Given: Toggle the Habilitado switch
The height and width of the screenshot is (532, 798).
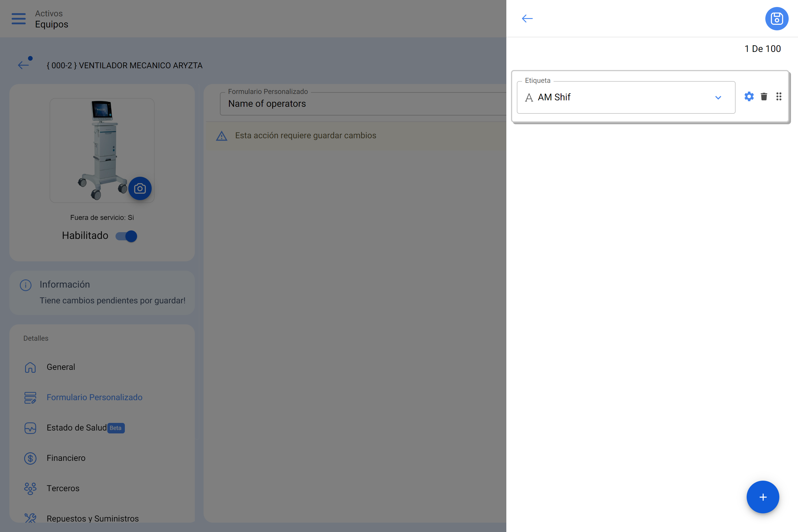Looking at the screenshot, I should (x=126, y=236).
